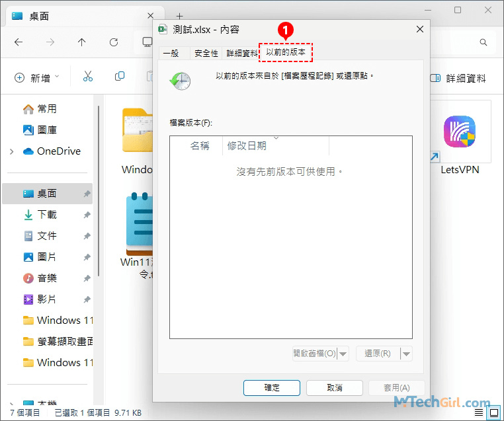The width and height of the screenshot is (504, 421).
Task: Expand the OneDrive tree node
Action: pos(12,151)
